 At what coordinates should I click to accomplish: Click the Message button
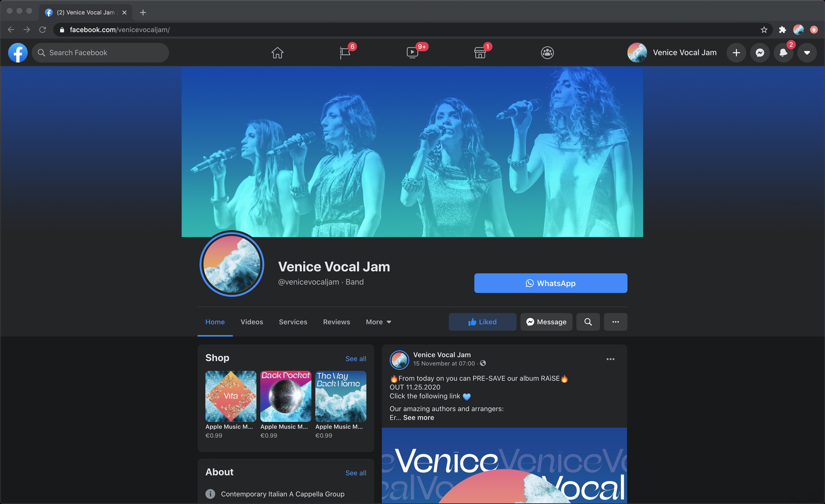coord(546,322)
